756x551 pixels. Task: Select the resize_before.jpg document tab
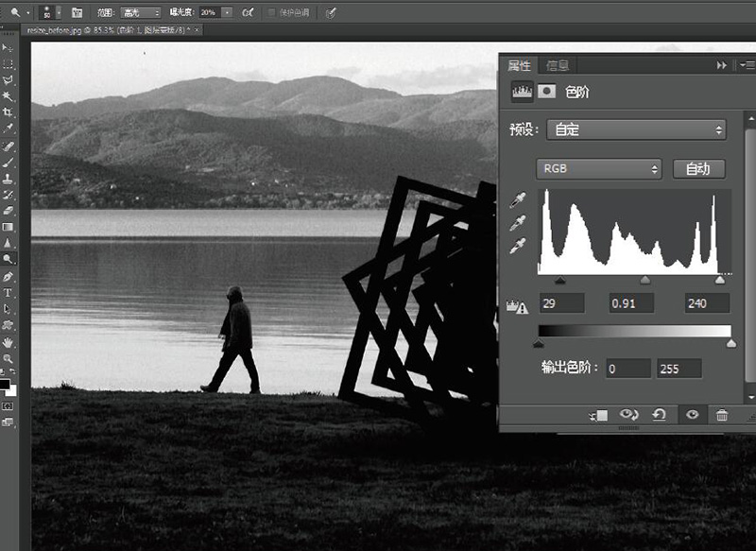[109, 30]
